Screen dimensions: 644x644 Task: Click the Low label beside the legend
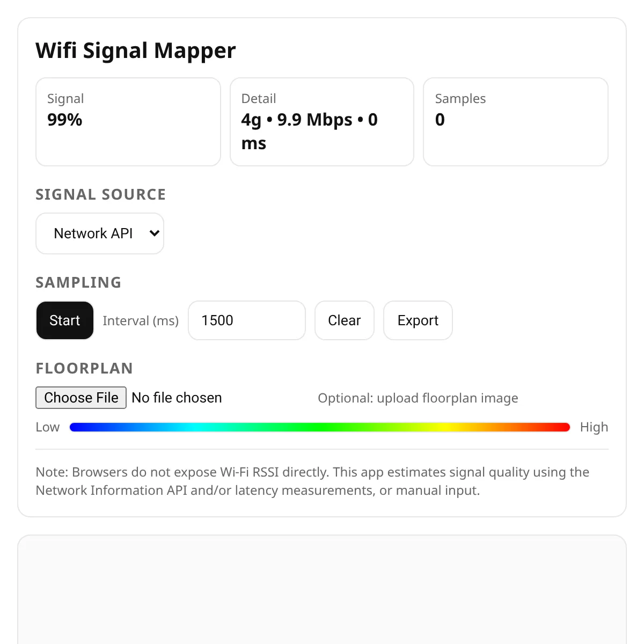48,427
